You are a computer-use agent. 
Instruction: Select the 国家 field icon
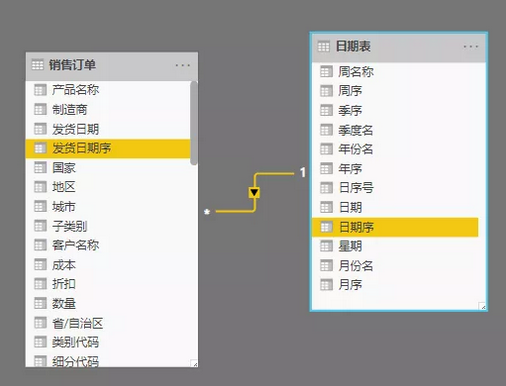coord(40,168)
